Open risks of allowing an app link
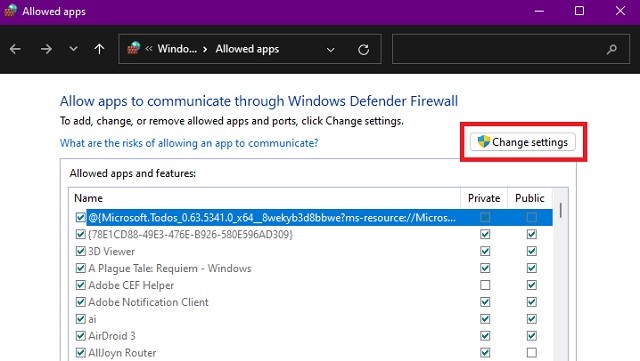640x361 pixels. click(x=189, y=143)
